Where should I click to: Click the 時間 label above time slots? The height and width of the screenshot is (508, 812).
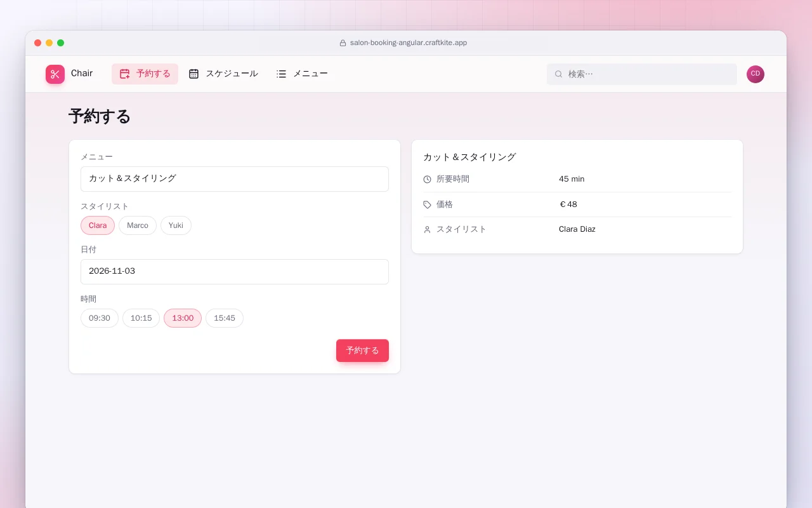[x=89, y=299]
